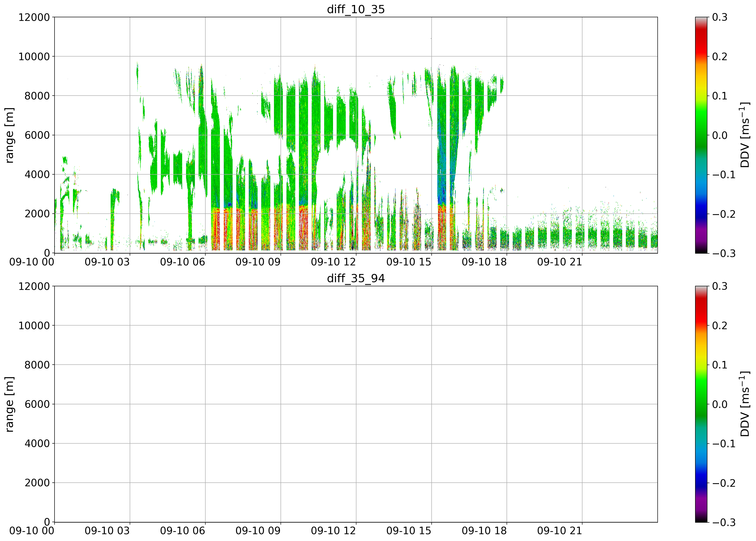The image size is (756, 541).
Task: Click the bottom colorbar's "DDV [ms⁻¹]" label
Action: point(745,404)
